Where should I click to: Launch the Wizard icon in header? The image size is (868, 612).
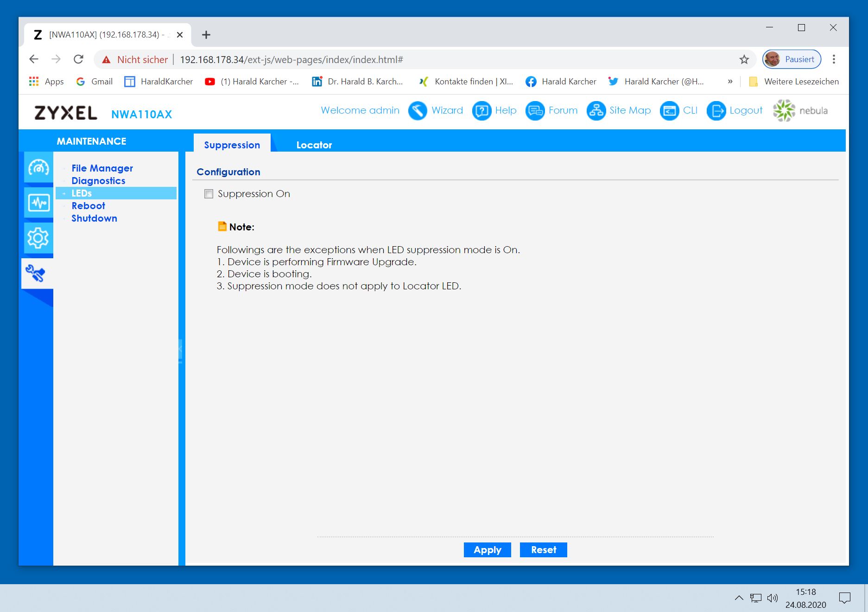point(417,111)
